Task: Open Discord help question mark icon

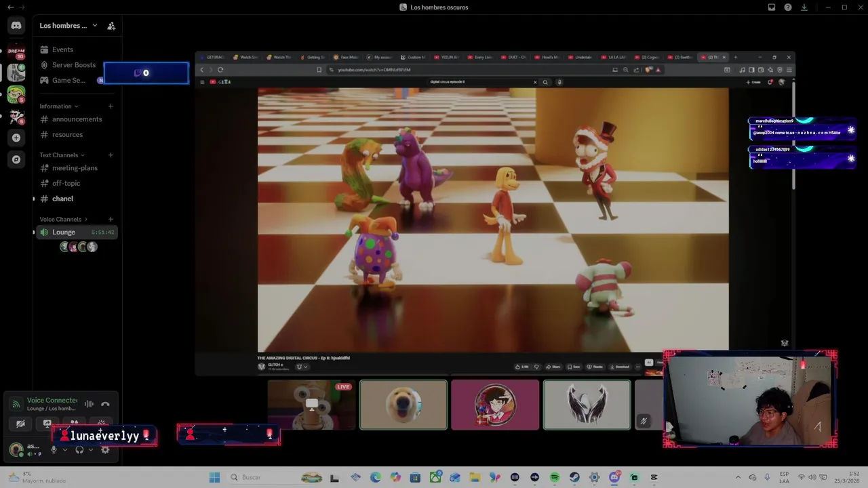Action: (788, 7)
